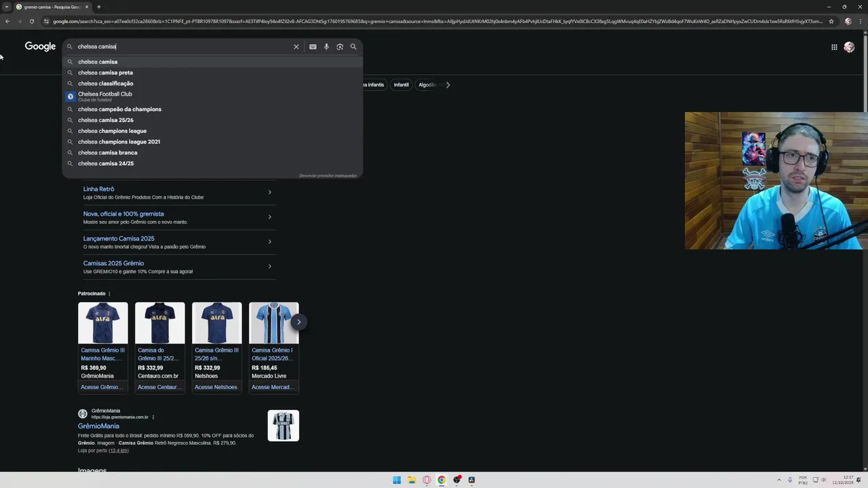This screenshot has height=488, width=868.
Task: Open the 'Camisas 2025 Grêmio' link
Action: [x=113, y=263]
